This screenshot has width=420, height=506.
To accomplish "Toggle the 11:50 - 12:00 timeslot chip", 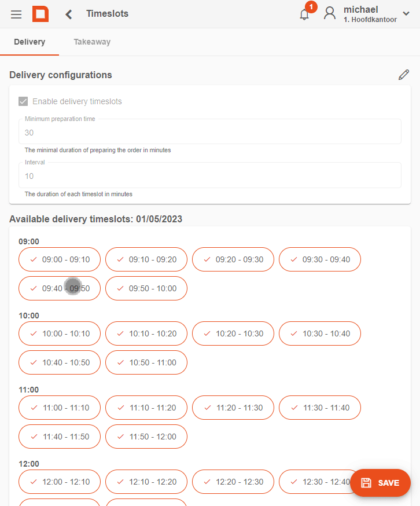I will coord(146,437).
